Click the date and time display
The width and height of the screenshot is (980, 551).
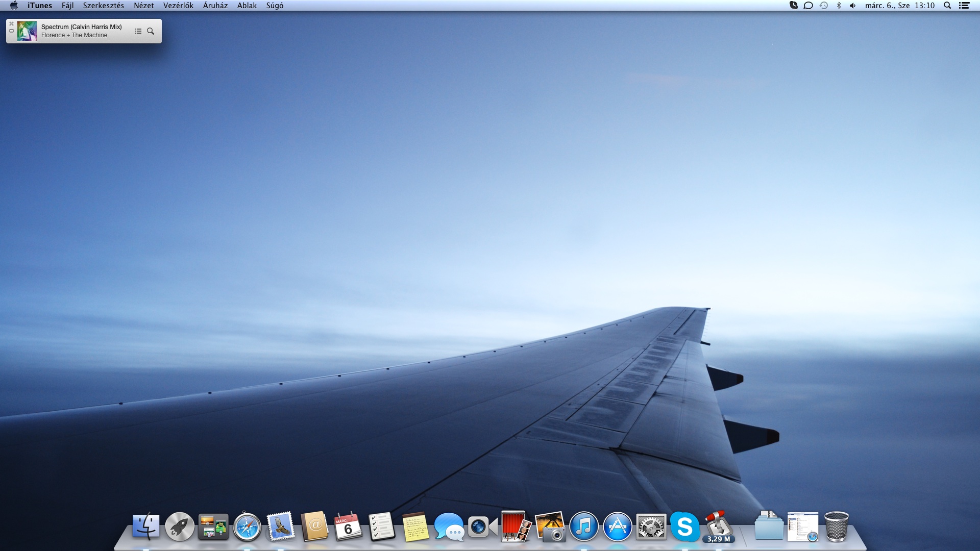pyautogui.click(x=899, y=6)
